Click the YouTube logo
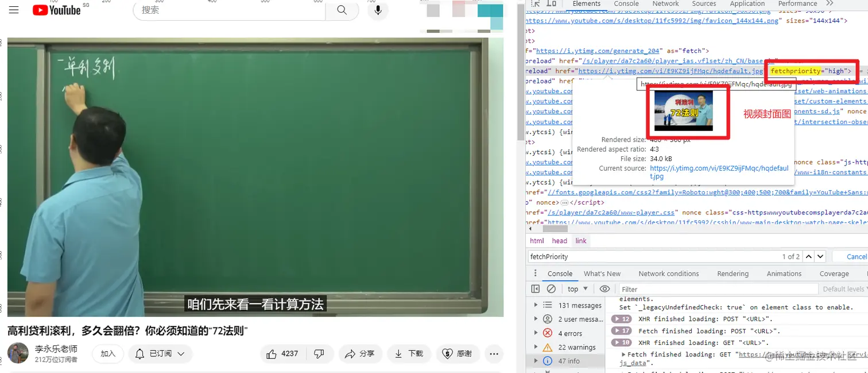This screenshot has height=373, width=868. coord(57,10)
